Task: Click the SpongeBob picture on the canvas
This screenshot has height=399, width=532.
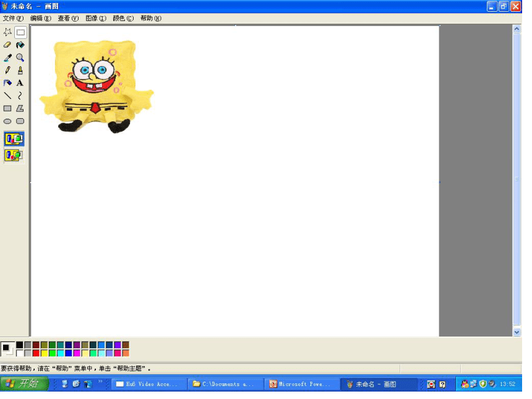Action: (97, 87)
